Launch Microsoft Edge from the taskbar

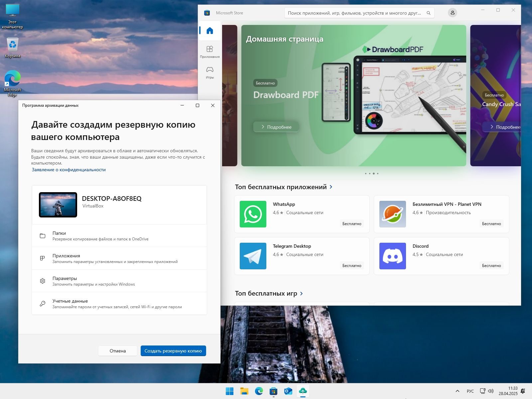point(259,391)
